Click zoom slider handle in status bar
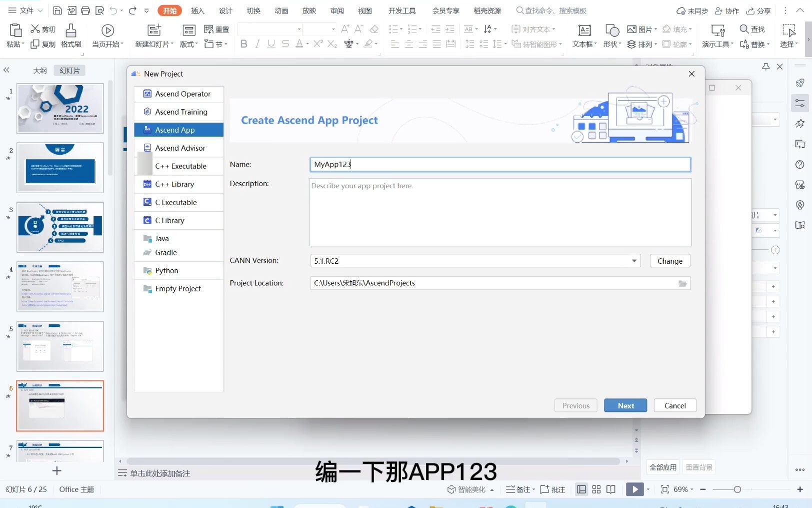812x508 pixels. (737, 489)
